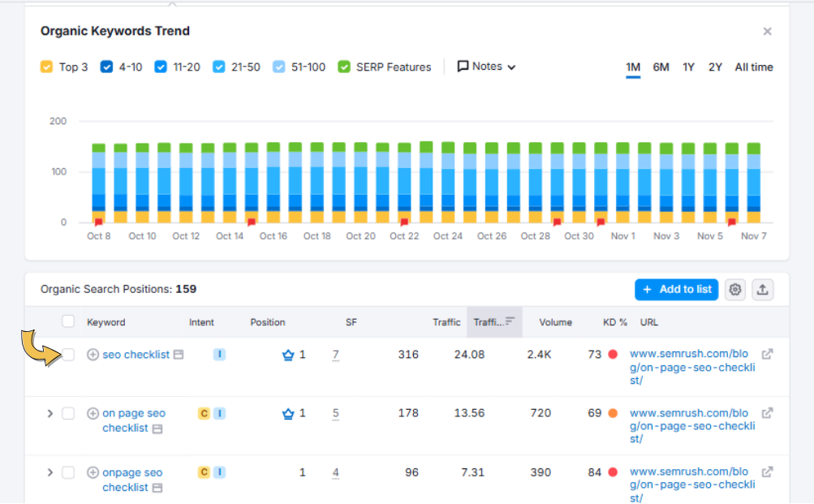This screenshot has width=814, height=504.
Task: Open SF count 7 for seo checklist
Action: tap(335, 355)
